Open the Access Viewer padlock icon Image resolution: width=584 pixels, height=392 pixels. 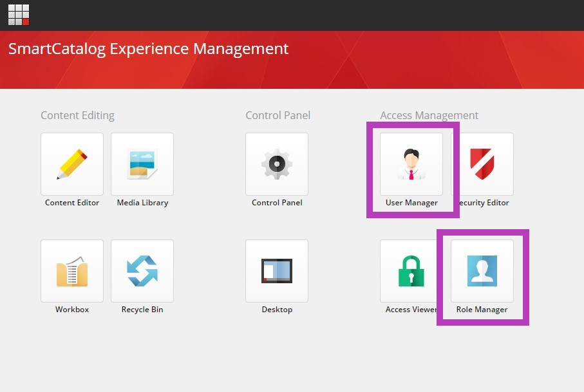pos(411,271)
